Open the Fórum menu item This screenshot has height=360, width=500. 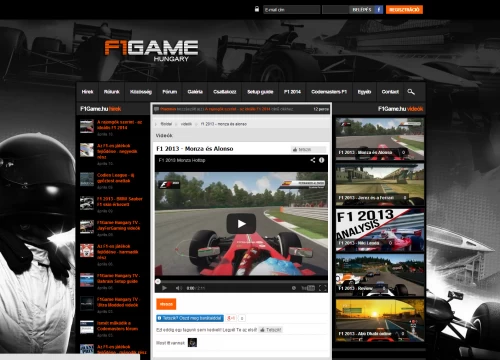pyautogui.click(x=169, y=92)
